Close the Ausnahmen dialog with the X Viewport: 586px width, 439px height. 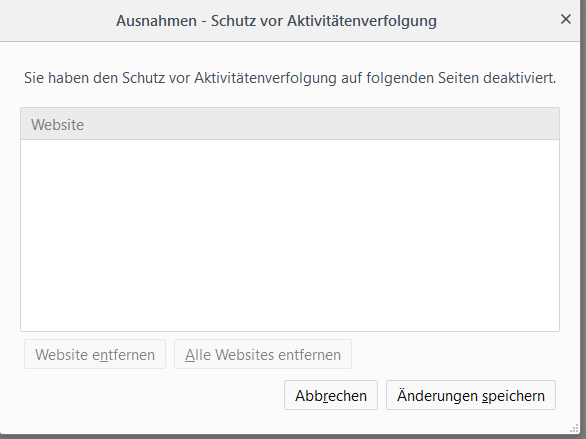tap(565, 19)
